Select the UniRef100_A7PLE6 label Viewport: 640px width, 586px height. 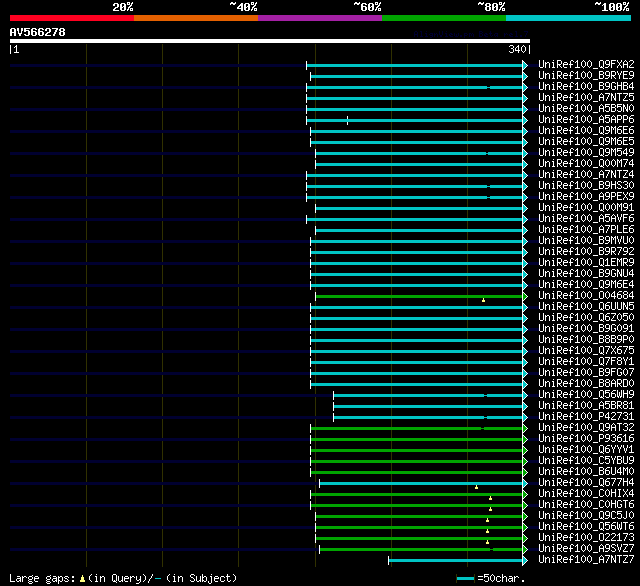coord(586,230)
